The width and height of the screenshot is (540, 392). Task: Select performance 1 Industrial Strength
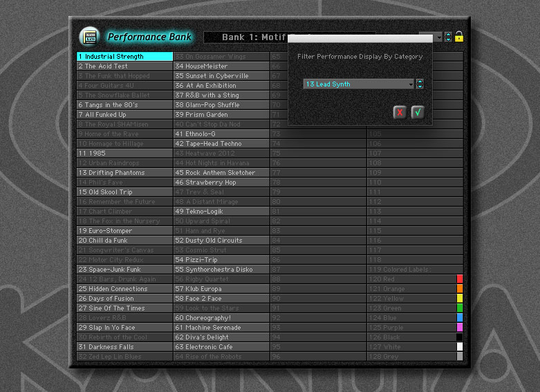pyautogui.click(x=124, y=57)
